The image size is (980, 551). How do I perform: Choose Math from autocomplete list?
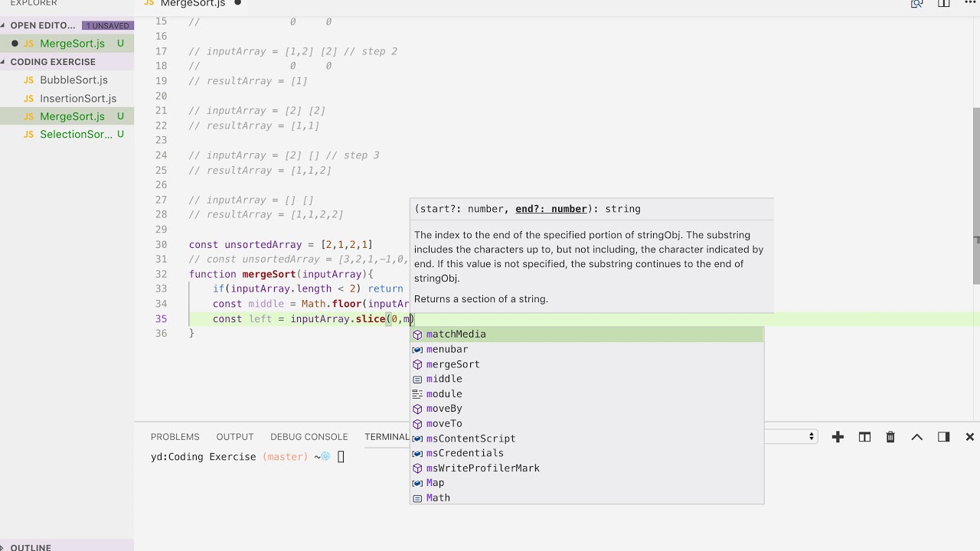tap(586, 497)
